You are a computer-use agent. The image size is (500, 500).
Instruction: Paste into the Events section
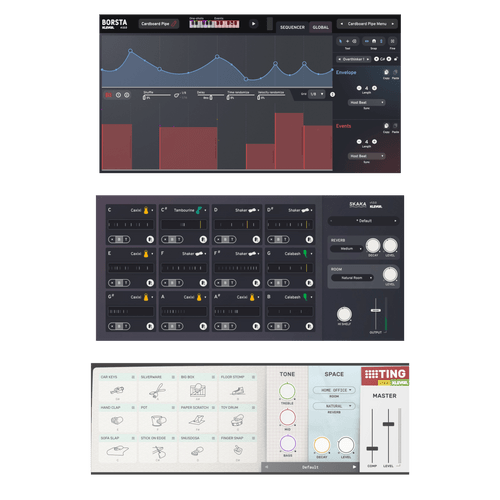click(395, 126)
